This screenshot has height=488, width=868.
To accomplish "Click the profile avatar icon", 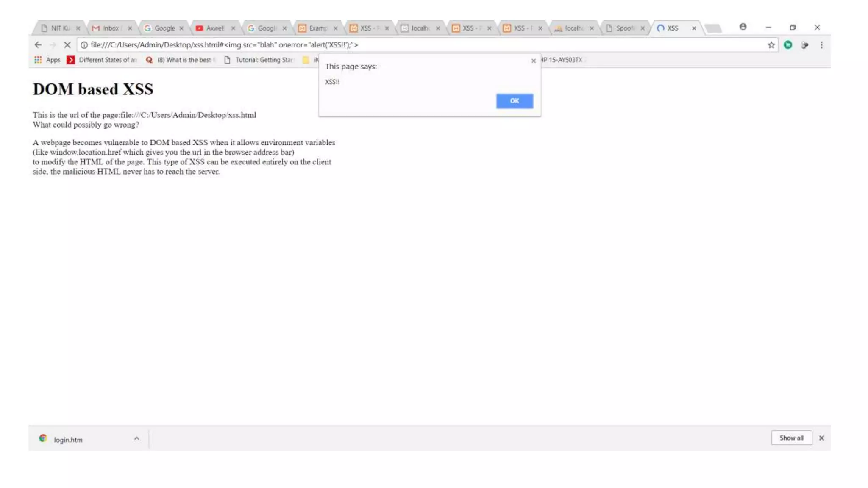I will click(x=743, y=27).
